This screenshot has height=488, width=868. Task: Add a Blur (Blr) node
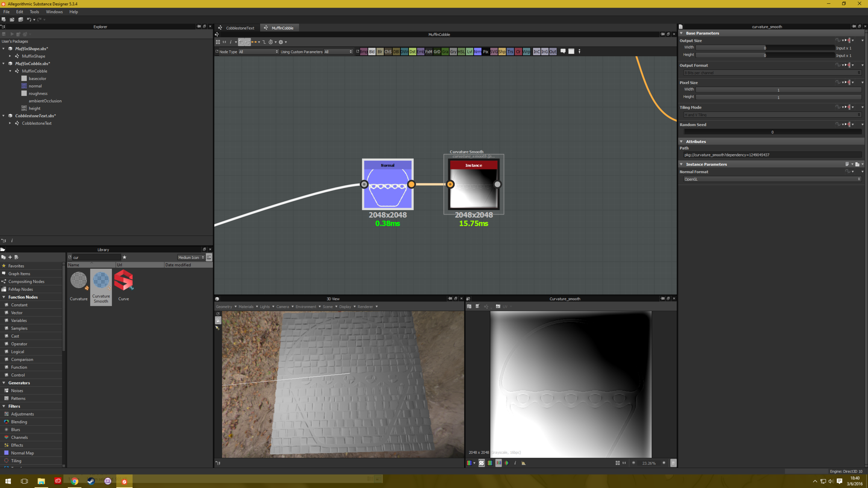coord(380,51)
